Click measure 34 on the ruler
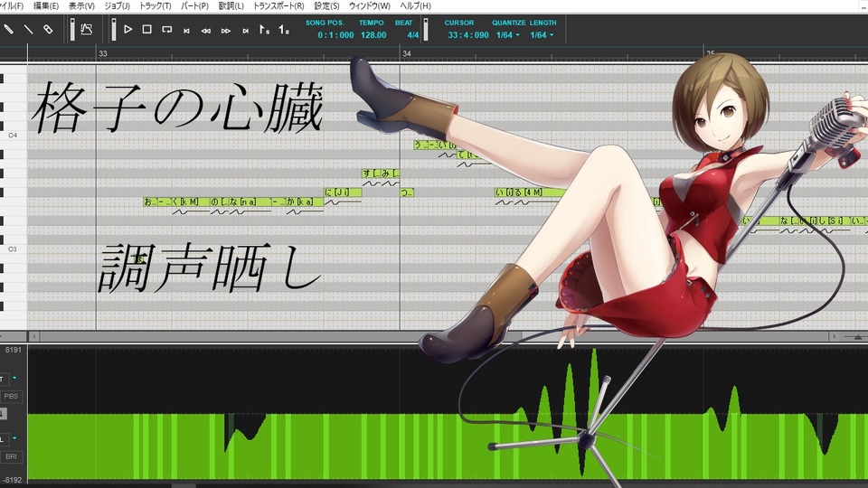This screenshot has height=488, width=868. click(x=407, y=53)
